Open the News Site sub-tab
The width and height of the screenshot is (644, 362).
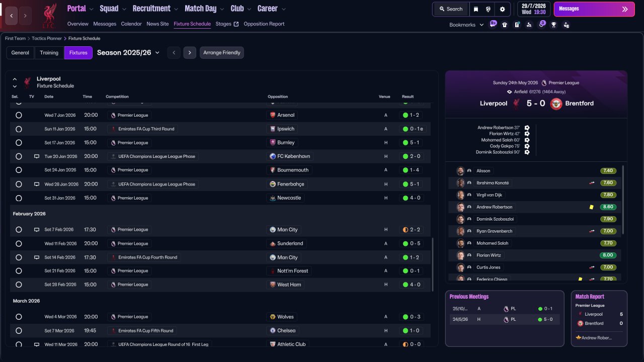tap(157, 24)
